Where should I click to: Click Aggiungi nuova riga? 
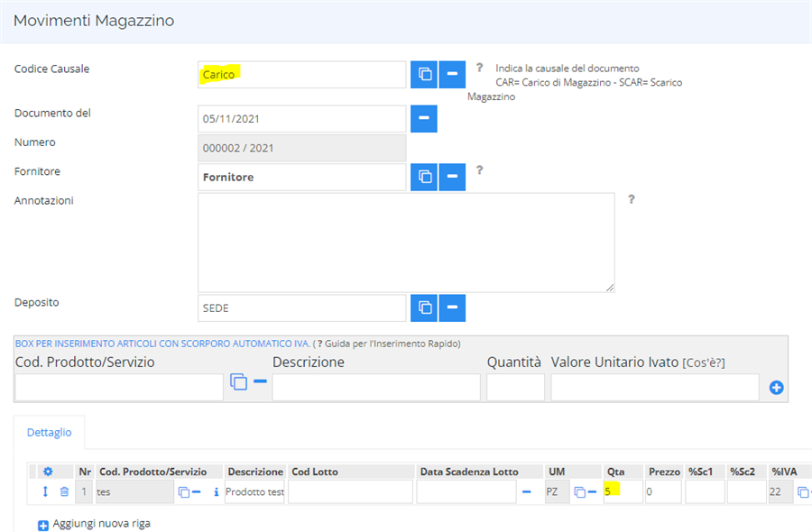(101, 524)
